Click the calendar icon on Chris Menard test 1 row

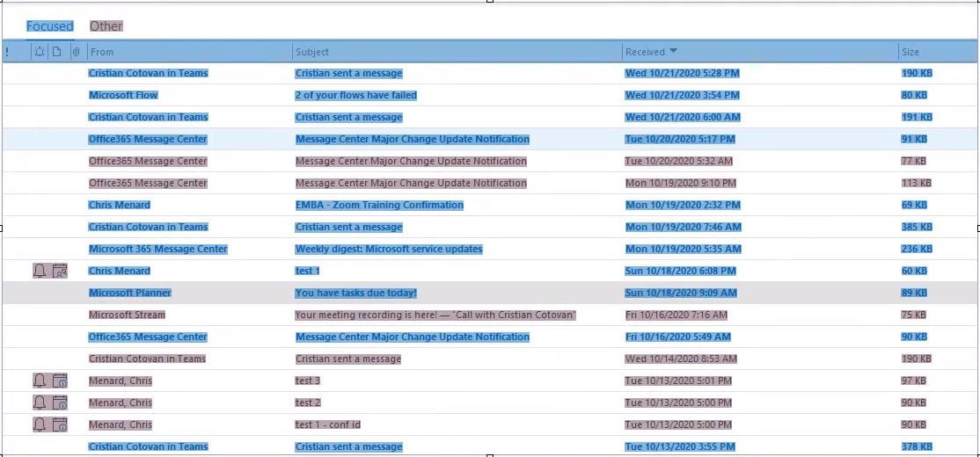pos(60,271)
